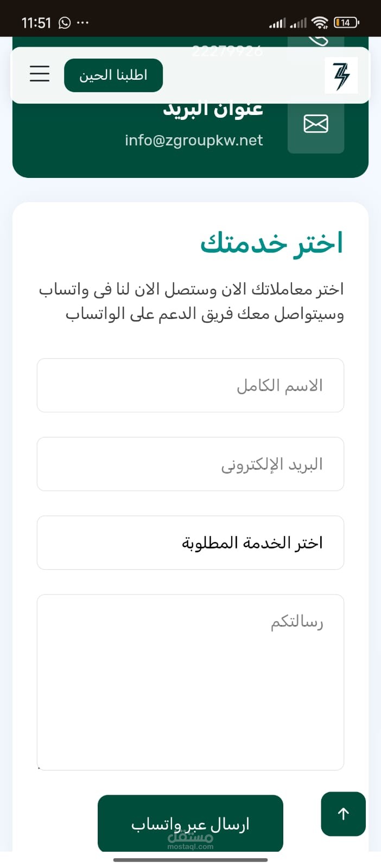Focus the 'الاسم الكامل' full name field
This screenshot has width=381, height=868.
pos(190,385)
